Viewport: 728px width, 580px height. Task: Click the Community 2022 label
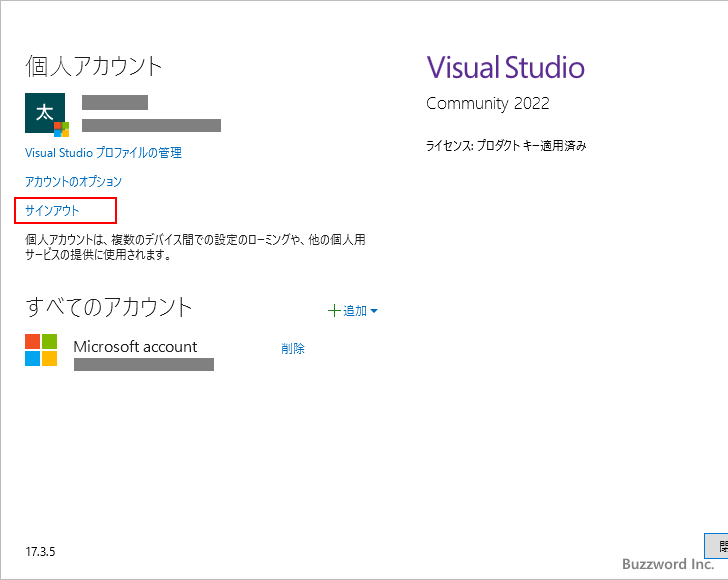click(488, 104)
